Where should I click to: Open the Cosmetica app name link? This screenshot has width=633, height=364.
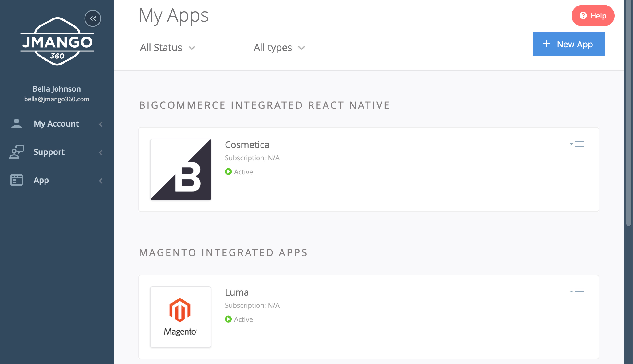247,145
